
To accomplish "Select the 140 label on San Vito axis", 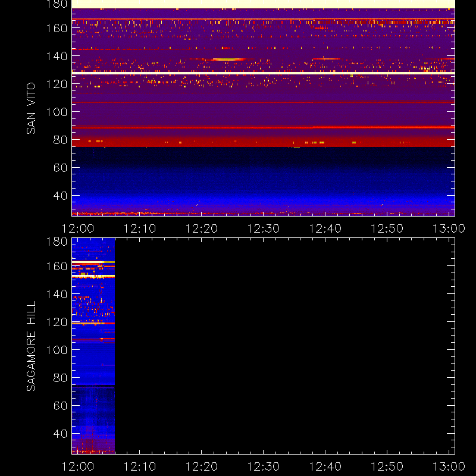I will (57, 56).
